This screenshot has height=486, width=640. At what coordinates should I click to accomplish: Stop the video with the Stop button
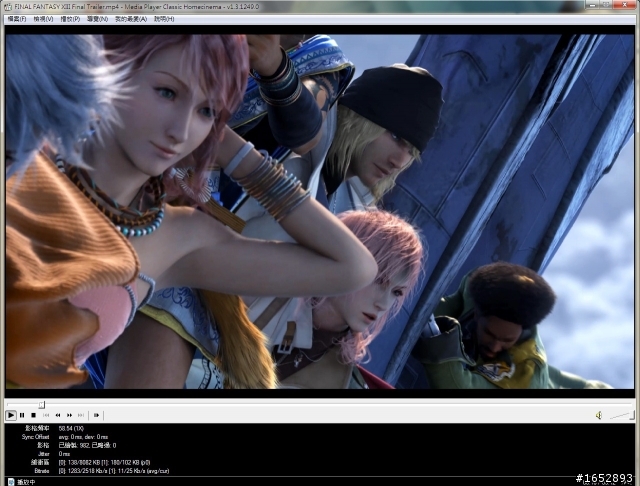(34, 415)
